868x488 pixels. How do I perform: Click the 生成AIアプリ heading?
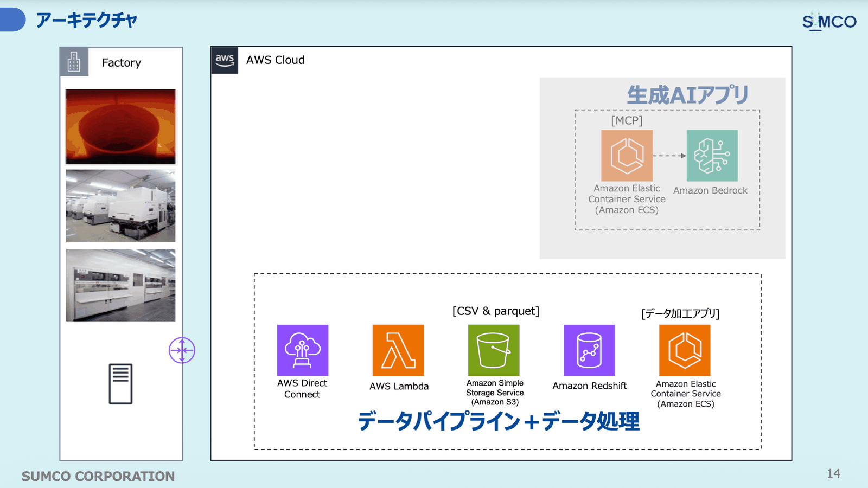[688, 95]
